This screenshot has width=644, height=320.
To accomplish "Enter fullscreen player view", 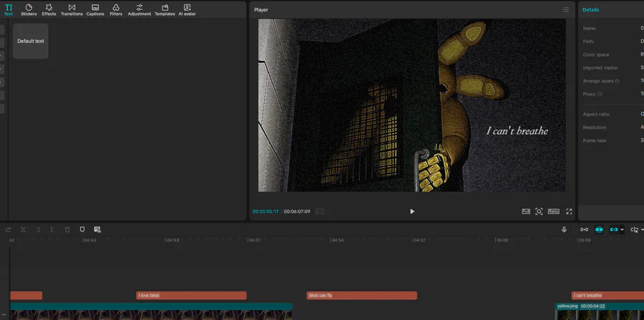I will [x=569, y=211].
